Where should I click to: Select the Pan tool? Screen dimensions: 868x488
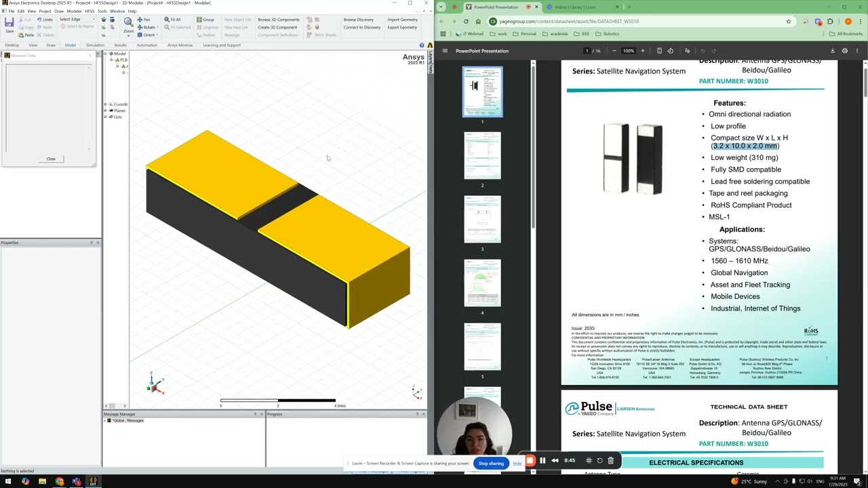[144, 20]
